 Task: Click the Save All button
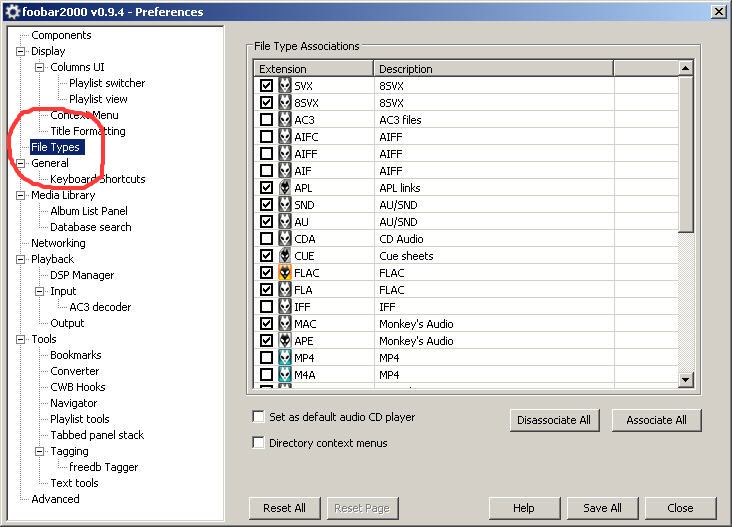tap(602, 508)
